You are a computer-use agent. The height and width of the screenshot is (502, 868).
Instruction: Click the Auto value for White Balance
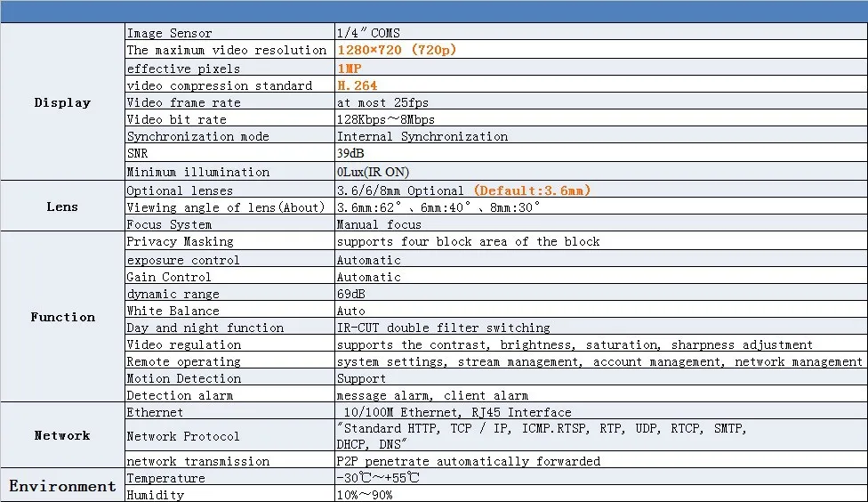pos(351,311)
